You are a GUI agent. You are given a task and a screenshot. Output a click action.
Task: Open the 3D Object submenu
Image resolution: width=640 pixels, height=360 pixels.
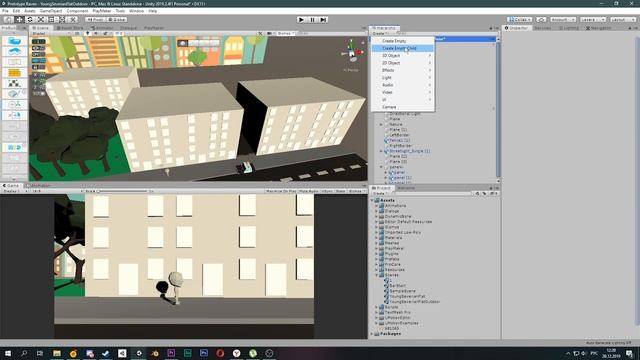[402, 56]
